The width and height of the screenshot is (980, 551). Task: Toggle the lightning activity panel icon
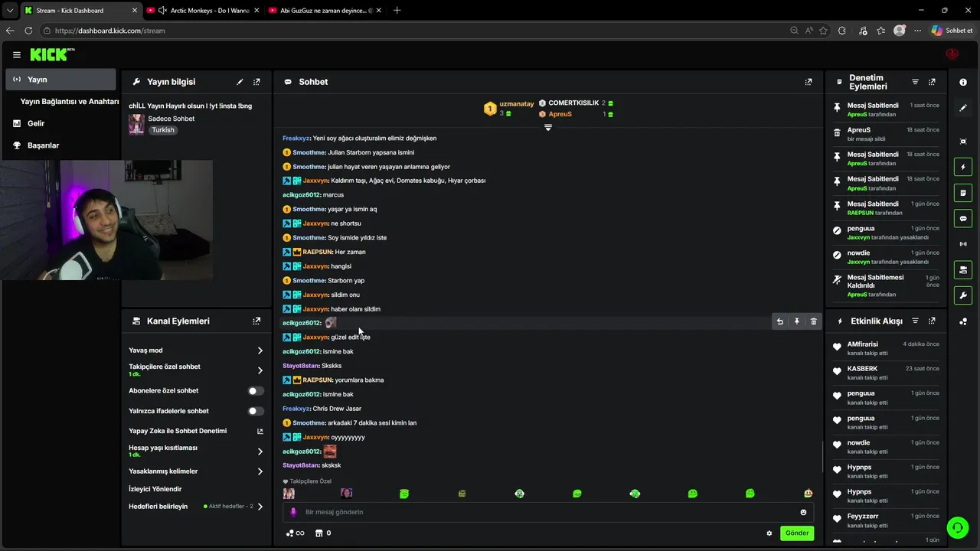point(963,167)
